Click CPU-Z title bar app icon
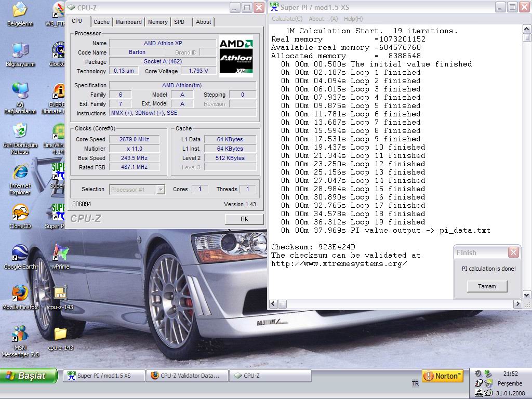This screenshot has height=399, width=532. click(71, 7)
